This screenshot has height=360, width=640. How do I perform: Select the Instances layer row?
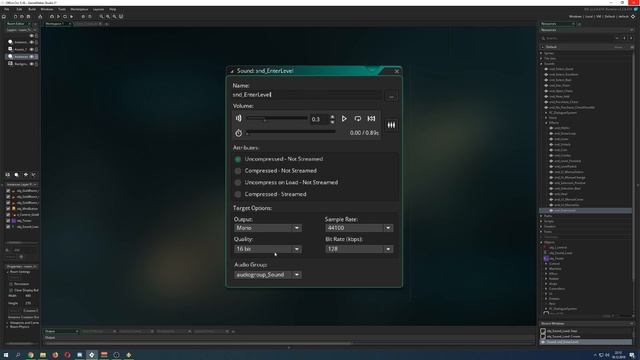coord(22,57)
